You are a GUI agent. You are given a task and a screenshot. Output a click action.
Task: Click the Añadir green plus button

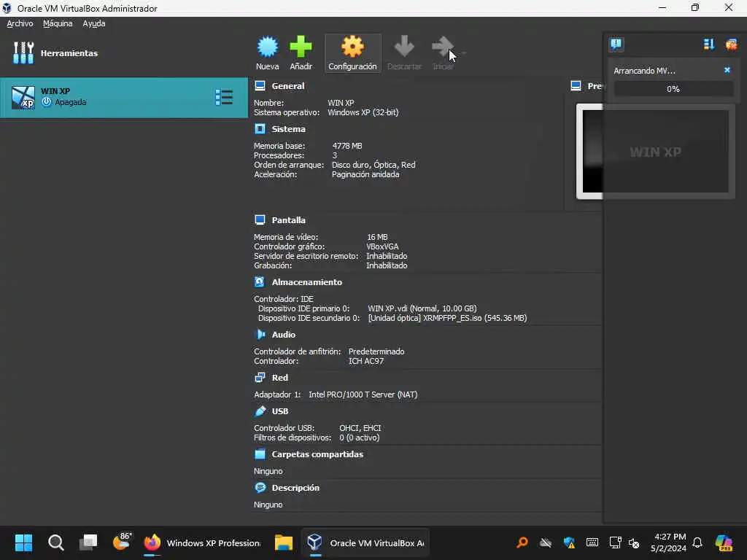coord(301,52)
